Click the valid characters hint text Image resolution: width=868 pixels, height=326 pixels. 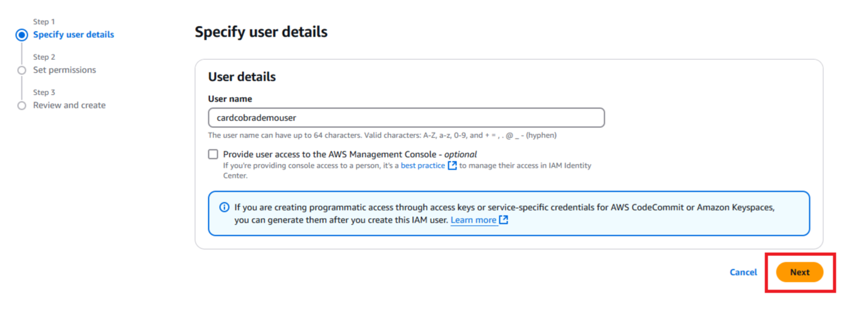(382, 136)
